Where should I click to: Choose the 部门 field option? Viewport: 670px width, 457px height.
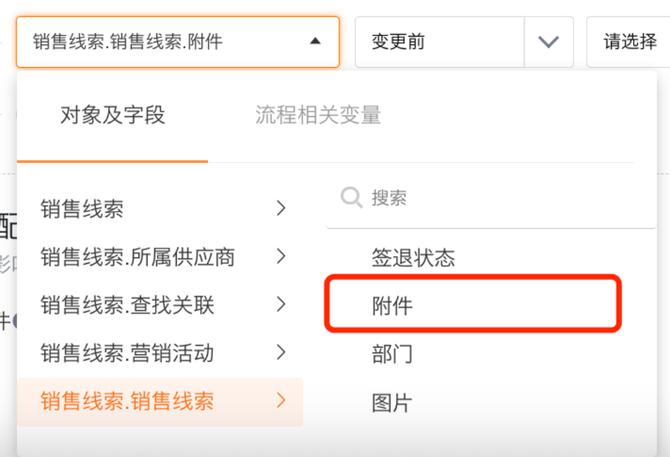click(x=392, y=354)
